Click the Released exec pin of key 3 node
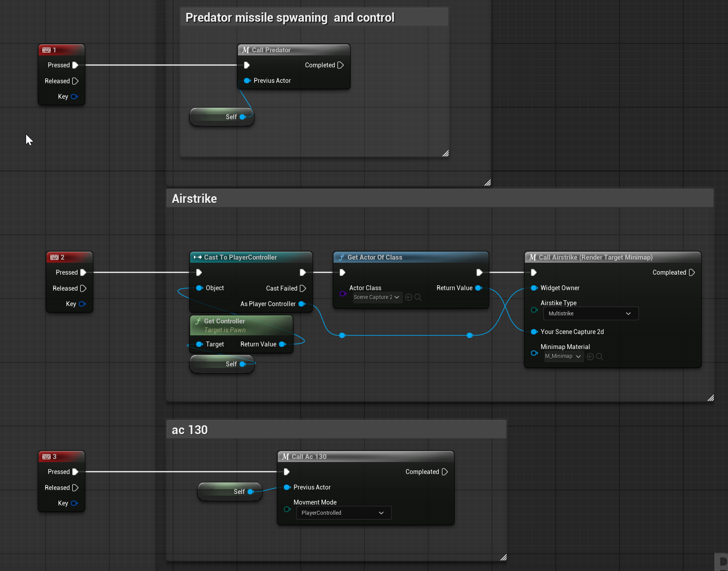The height and width of the screenshot is (571, 728). (x=75, y=488)
